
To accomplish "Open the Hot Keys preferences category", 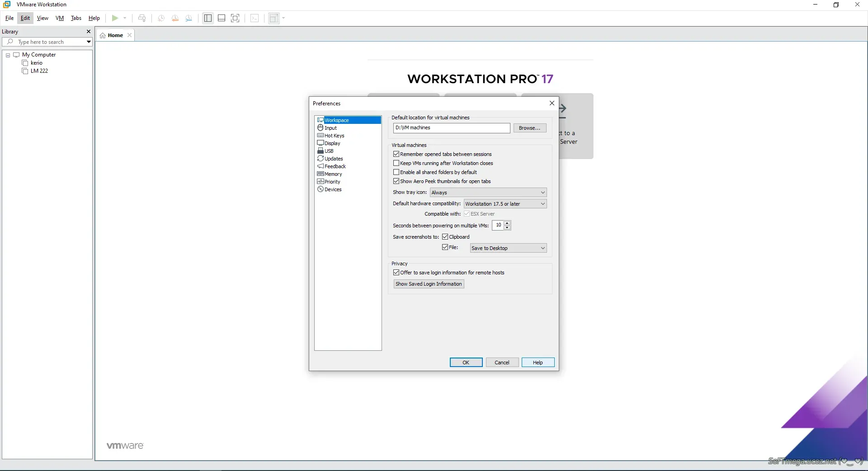I will 334,136.
